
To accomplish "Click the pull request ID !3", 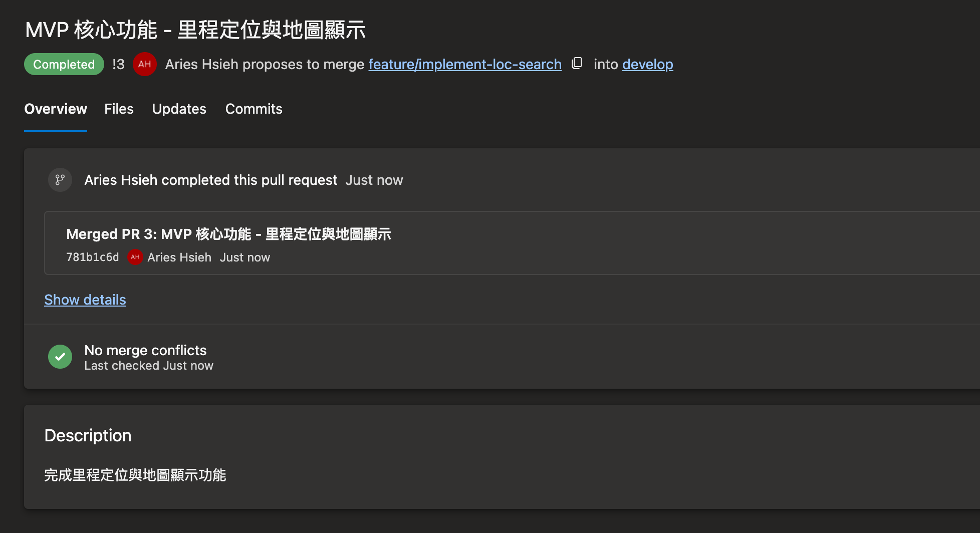I will click(118, 64).
